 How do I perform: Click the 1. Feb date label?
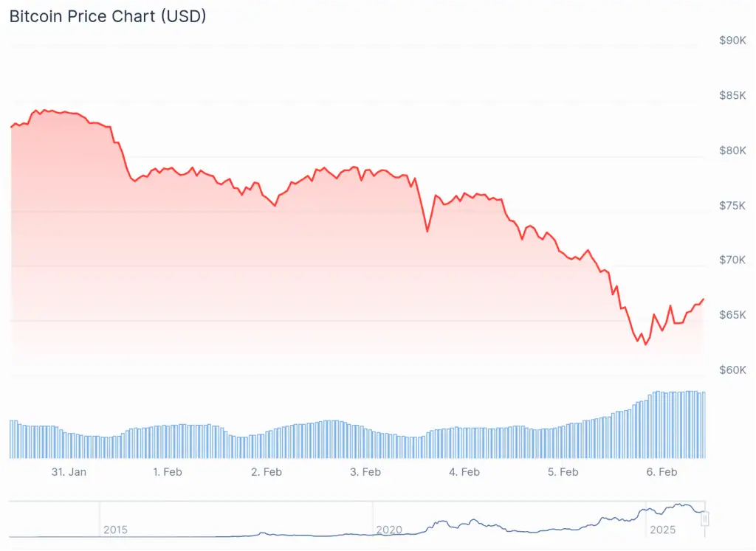point(168,472)
